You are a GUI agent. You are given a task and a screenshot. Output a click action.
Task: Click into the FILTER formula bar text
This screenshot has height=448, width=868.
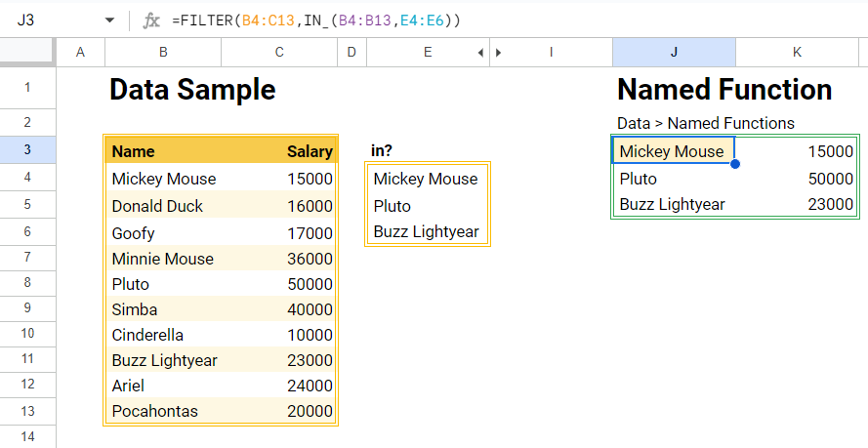click(x=316, y=21)
